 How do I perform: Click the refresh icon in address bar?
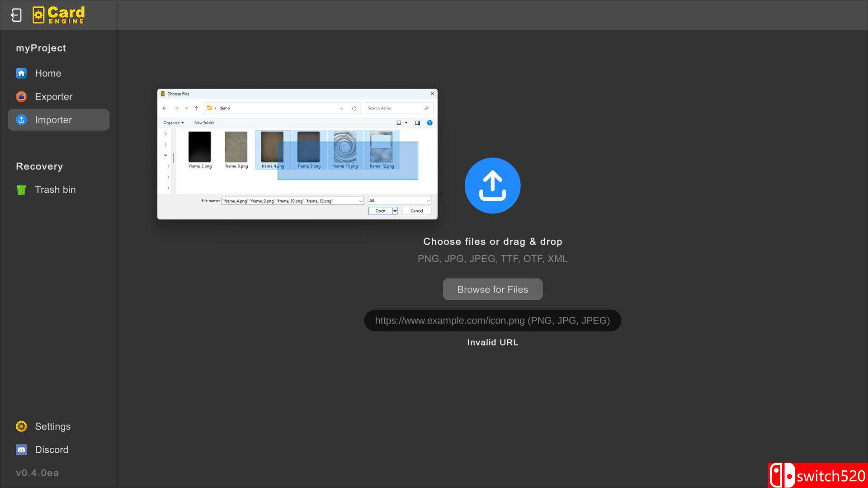click(354, 109)
